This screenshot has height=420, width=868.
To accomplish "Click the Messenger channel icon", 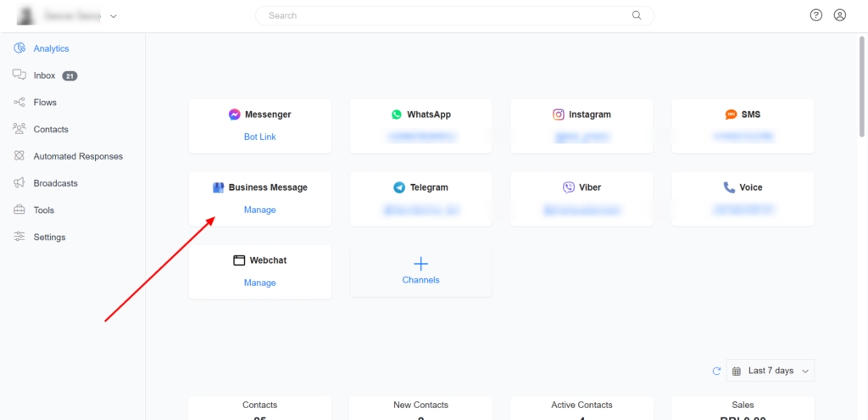I will coord(235,115).
